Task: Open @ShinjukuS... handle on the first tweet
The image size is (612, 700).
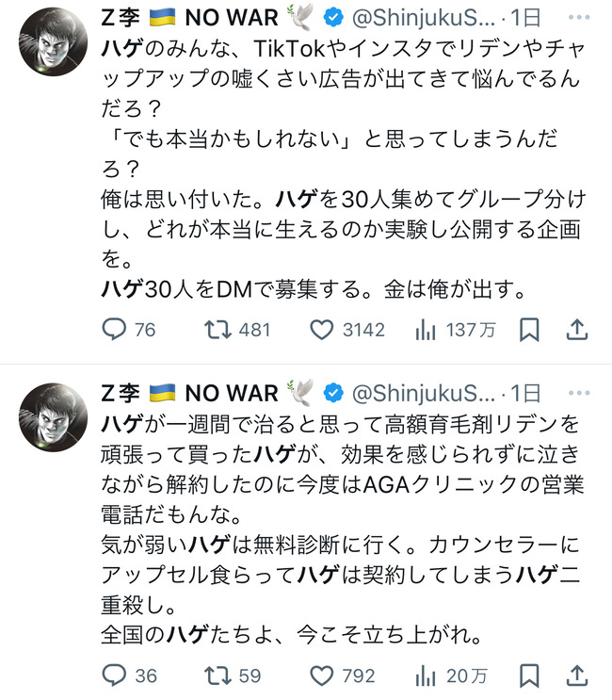Action: (x=424, y=18)
